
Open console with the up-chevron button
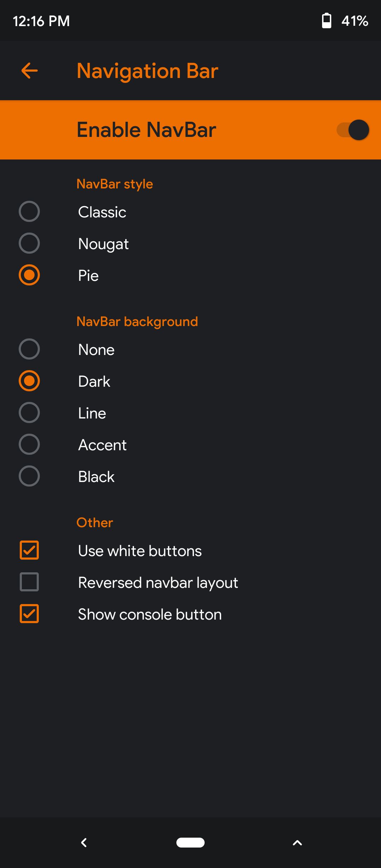click(297, 843)
